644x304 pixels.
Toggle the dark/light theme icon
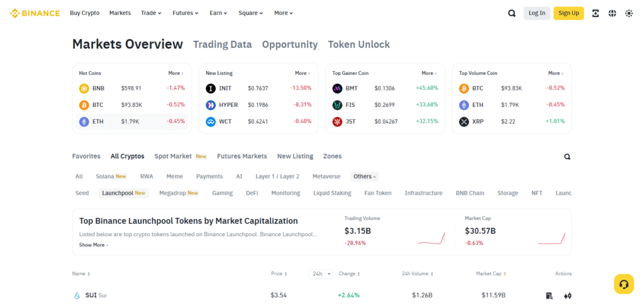tap(629, 13)
